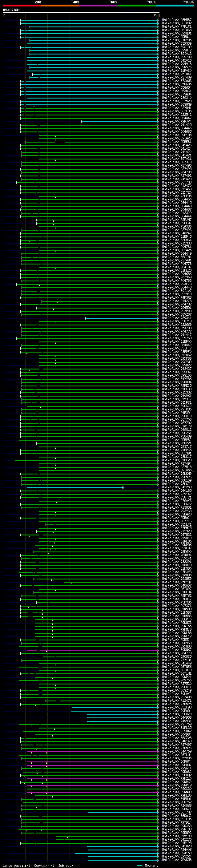
Task: Open the UniRef100_Q39341 hit label
Action: click(177, 318)
